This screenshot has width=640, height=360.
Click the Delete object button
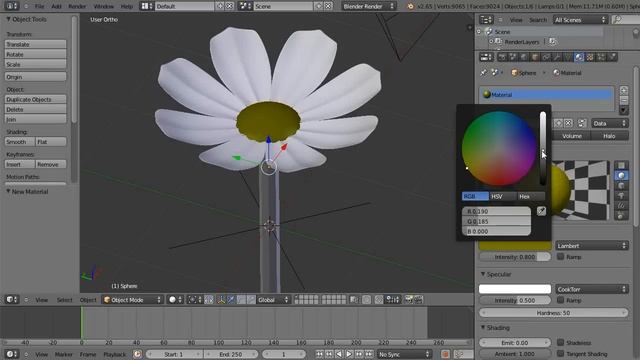[x=36, y=109]
